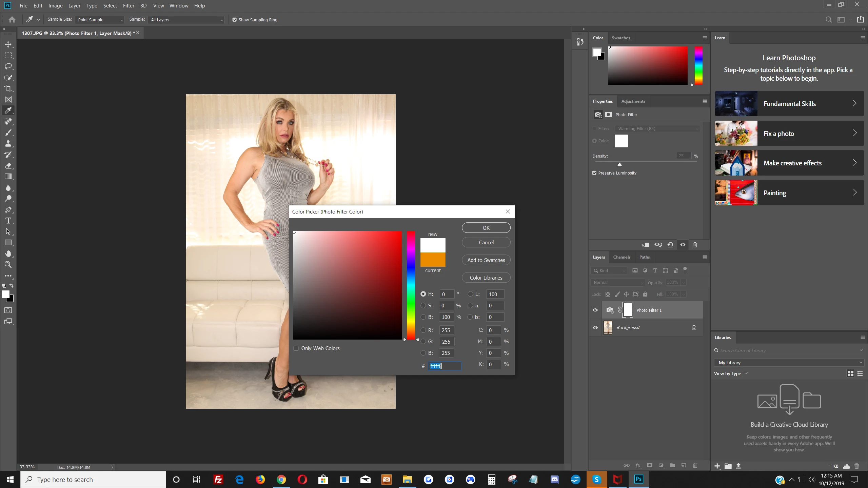The width and height of the screenshot is (868, 488).
Task: Click OK in Color Picker
Action: tap(486, 228)
